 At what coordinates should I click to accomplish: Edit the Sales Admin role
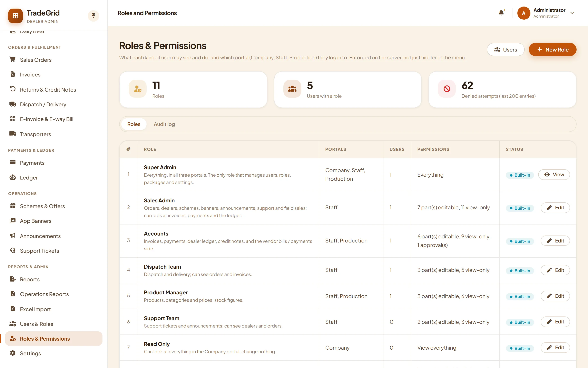555,208
